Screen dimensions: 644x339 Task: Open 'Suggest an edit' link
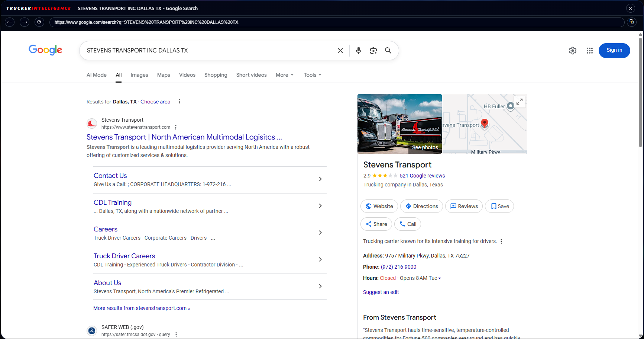381,292
